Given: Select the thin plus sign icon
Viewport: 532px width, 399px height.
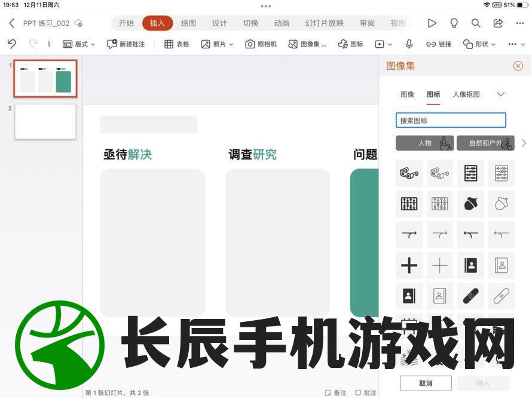Looking at the screenshot, I should pyautogui.click(x=440, y=265).
